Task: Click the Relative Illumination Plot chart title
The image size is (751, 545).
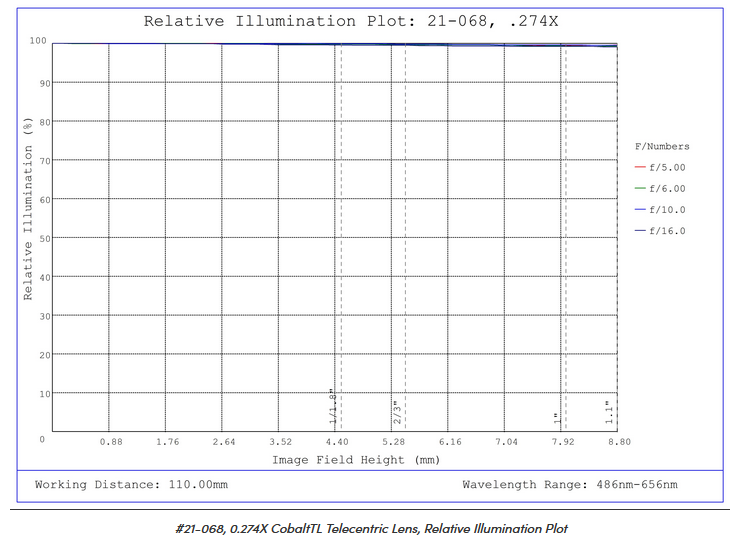Action: (x=351, y=21)
